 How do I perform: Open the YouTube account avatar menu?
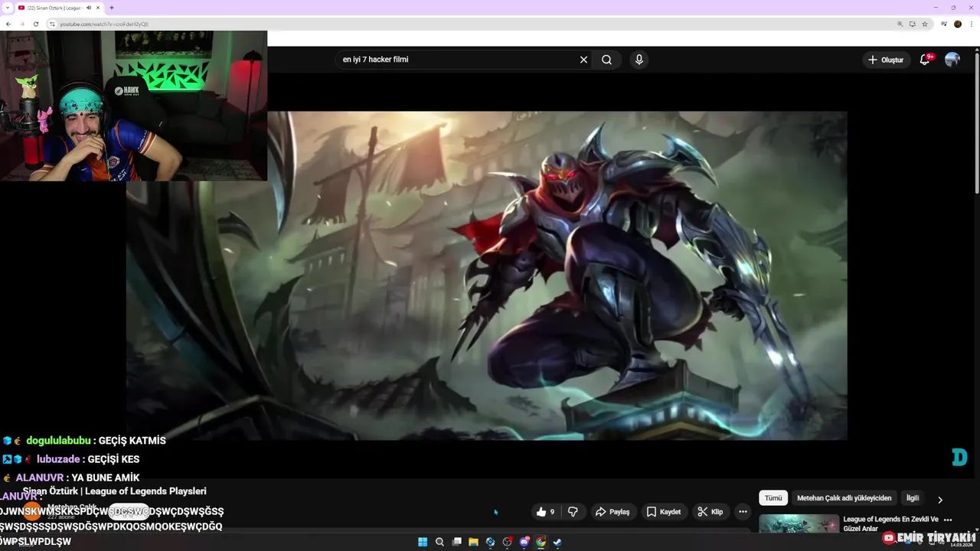[x=952, y=60]
